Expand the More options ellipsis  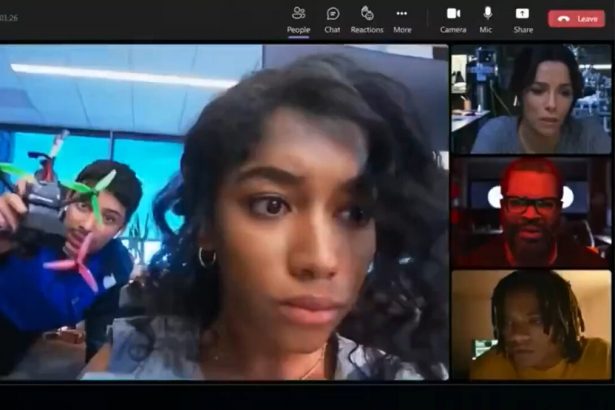[402, 13]
